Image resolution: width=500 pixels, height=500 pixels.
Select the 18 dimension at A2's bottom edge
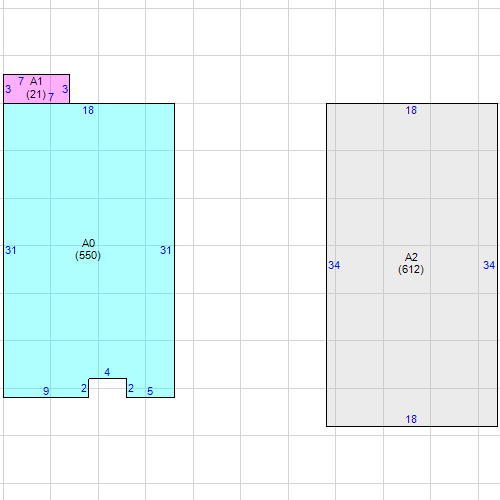(411, 419)
